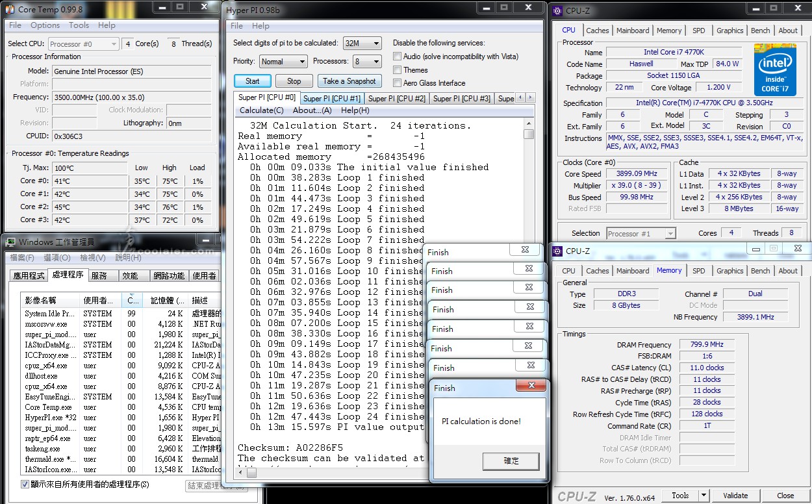
Task: Enable the Audio service checkbox in Hyper PI
Action: [x=397, y=57]
